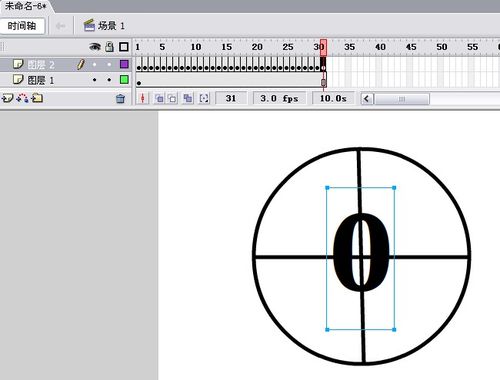Image resolution: width=500 pixels, height=380 pixels.
Task: Click frame 40 on timeline ruler
Action: coord(380,47)
